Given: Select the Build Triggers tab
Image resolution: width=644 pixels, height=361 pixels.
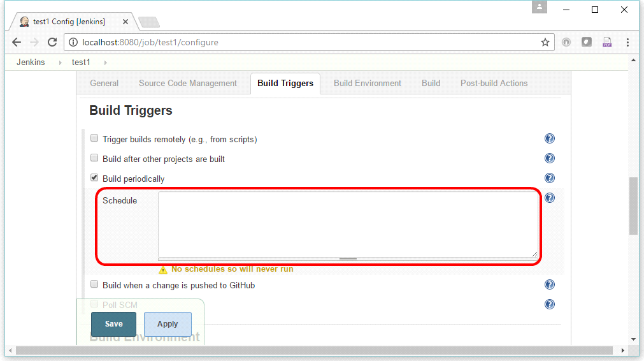Looking at the screenshot, I should (285, 83).
